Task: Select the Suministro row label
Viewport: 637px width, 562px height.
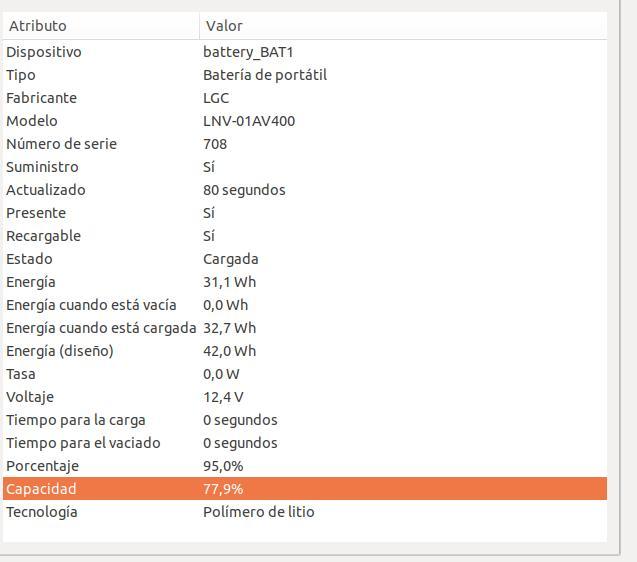Action: pyautogui.click(x=42, y=167)
